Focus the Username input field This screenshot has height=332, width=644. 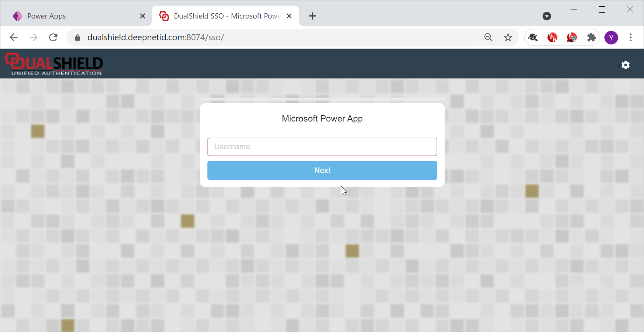pyautogui.click(x=322, y=147)
